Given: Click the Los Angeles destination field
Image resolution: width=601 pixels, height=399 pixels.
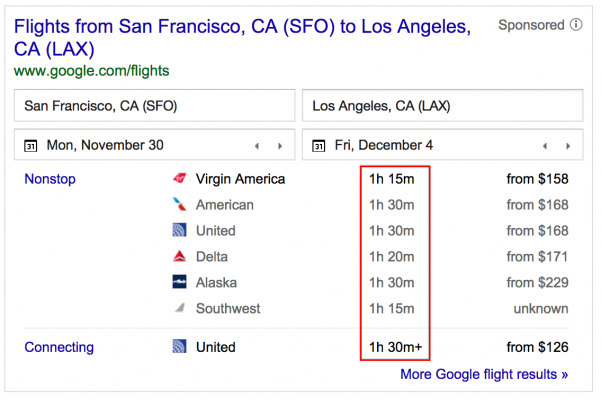Looking at the screenshot, I should [x=443, y=105].
